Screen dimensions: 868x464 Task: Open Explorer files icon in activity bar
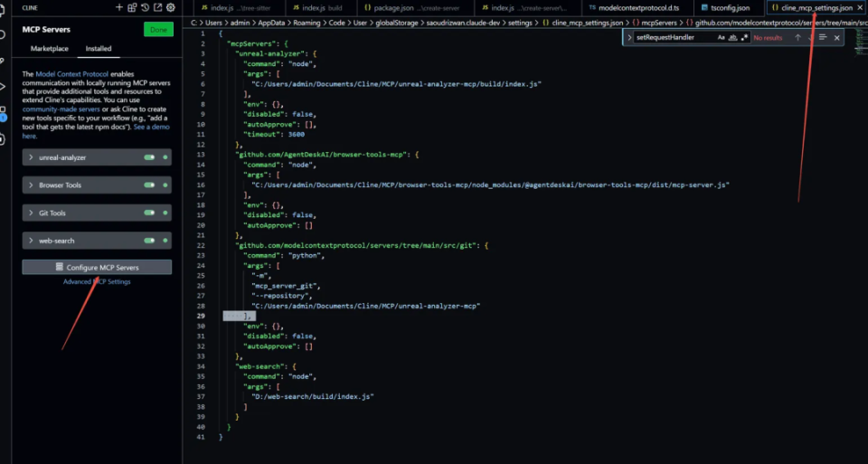click(3, 9)
